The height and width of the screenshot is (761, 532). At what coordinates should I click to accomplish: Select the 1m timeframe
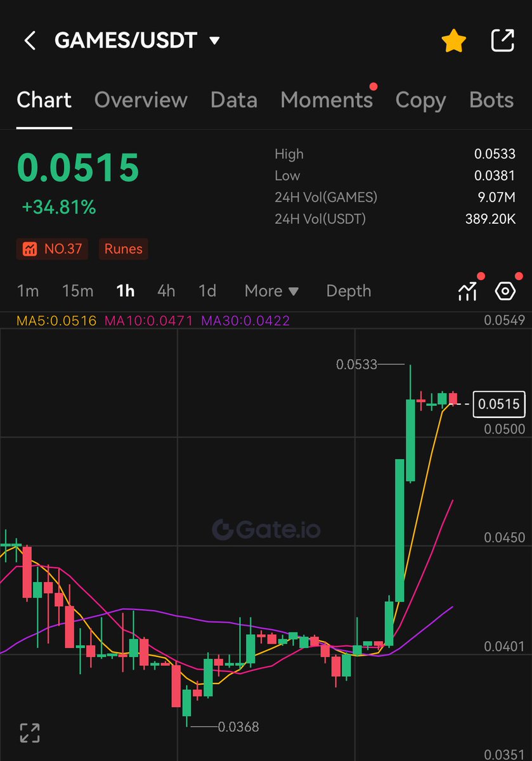pyautogui.click(x=28, y=291)
